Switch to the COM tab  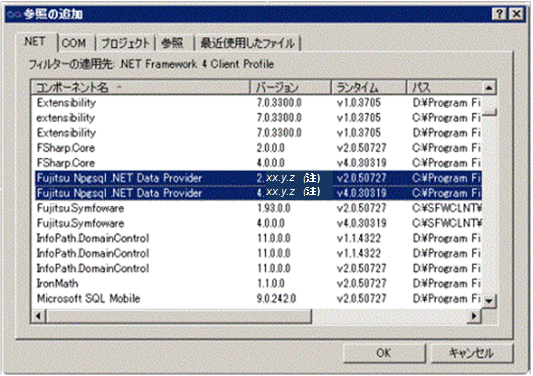74,43
